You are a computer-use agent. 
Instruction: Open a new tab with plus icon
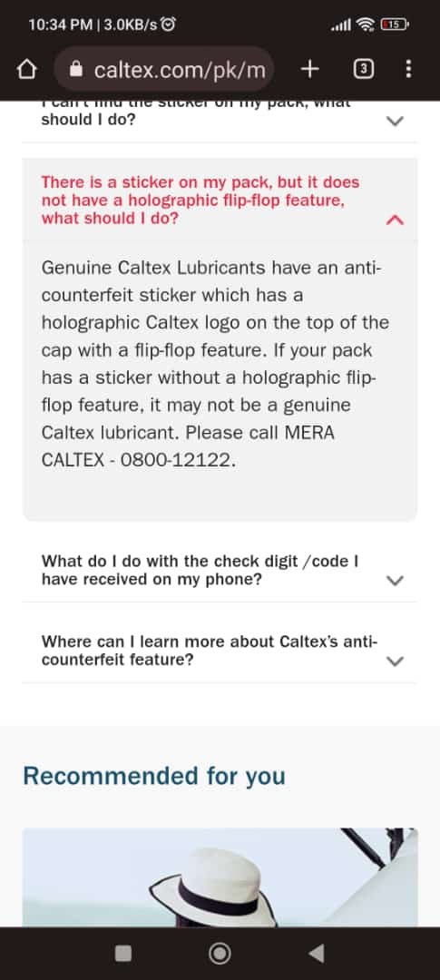[309, 69]
